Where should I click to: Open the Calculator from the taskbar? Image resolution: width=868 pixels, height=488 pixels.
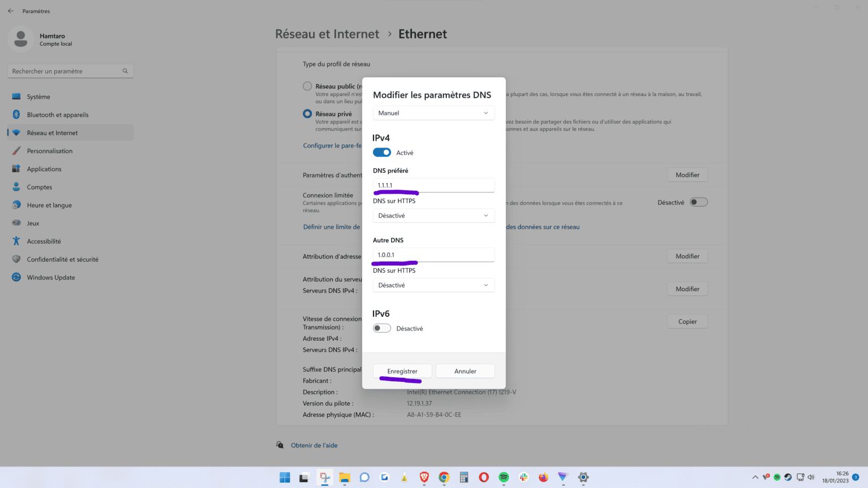click(463, 477)
